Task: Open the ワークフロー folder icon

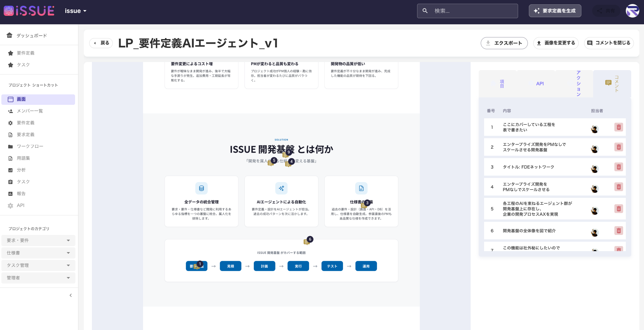Action: click(10, 146)
